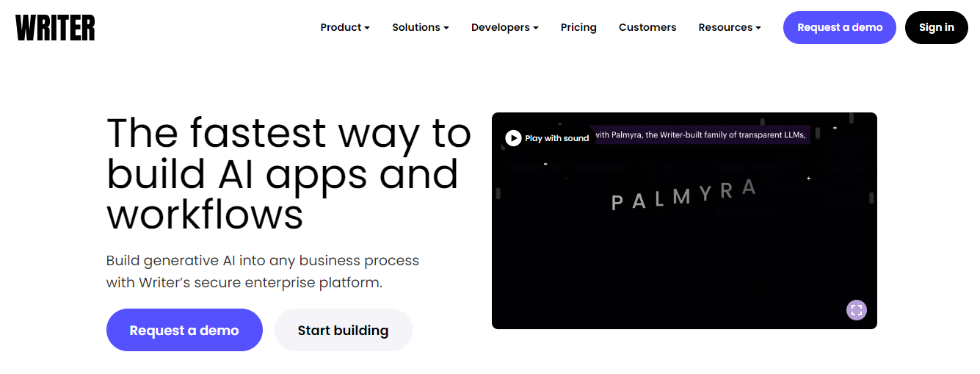The width and height of the screenshot is (980, 374).
Task: Click the play icon on the video
Action: click(513, 138)
